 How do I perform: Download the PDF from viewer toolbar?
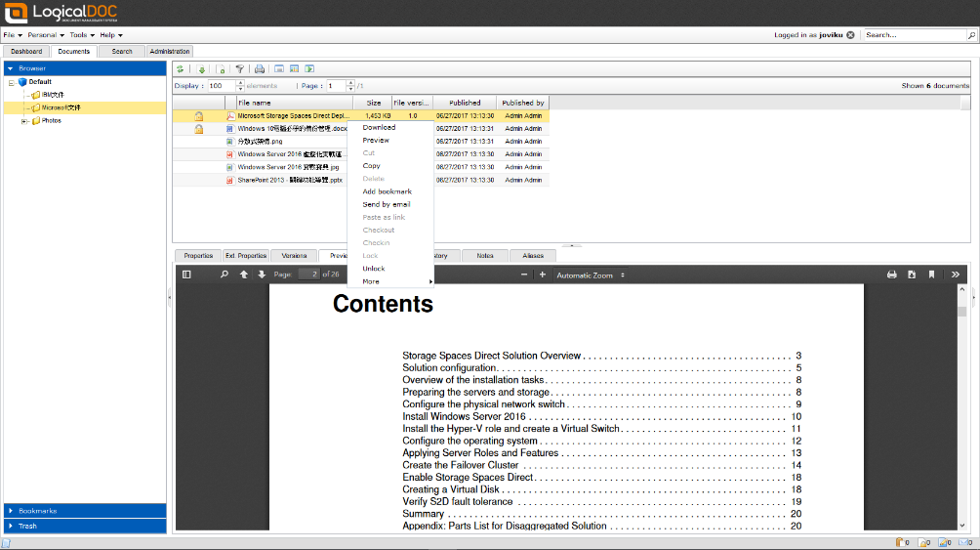click(x=912, y=275)
